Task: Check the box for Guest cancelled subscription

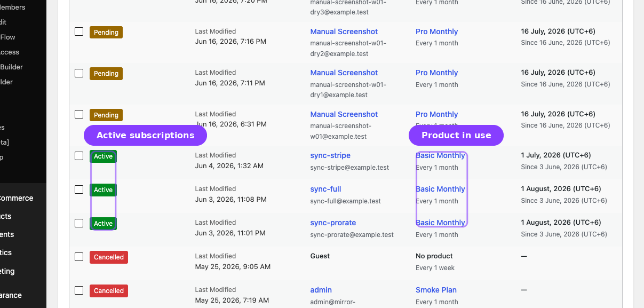Action: pyautogui.click(x=79, y=257)
